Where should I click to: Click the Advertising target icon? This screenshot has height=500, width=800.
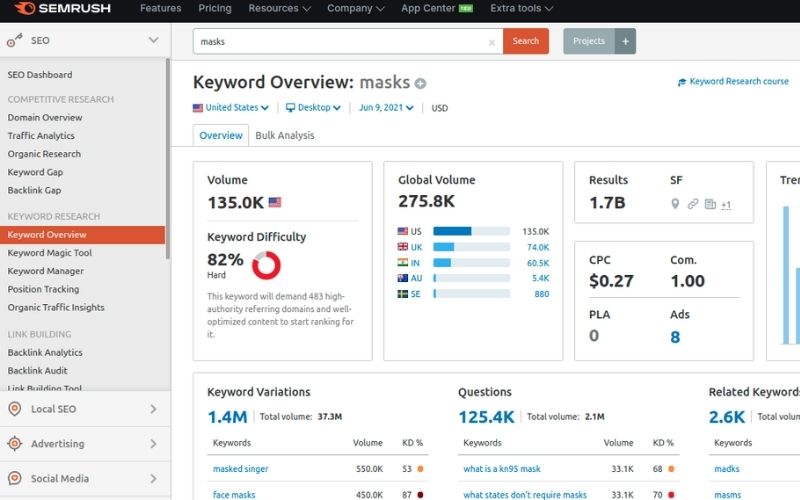point(15,443)
